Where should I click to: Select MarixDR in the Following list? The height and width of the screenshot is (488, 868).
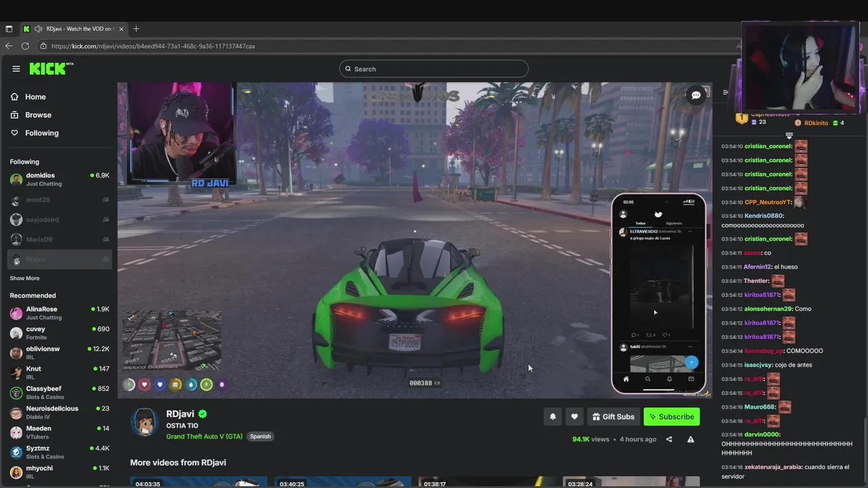(60, 239)
